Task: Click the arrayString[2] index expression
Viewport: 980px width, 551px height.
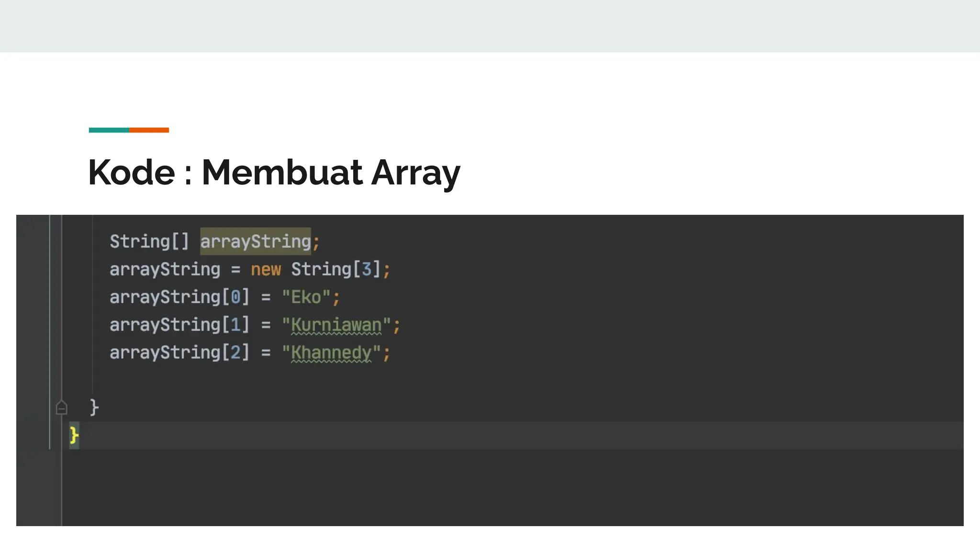Action: click(x=179, y=353)
